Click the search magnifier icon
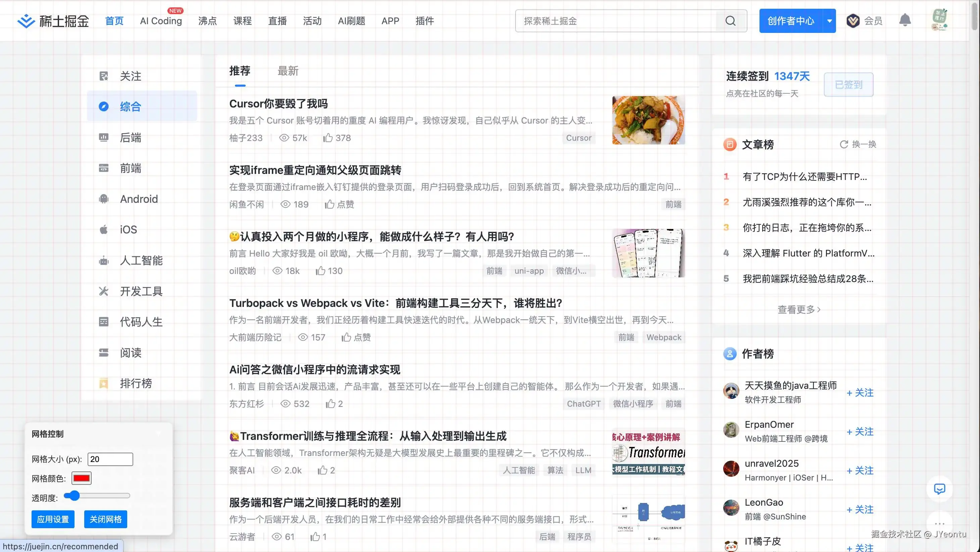Viewport: 980px width, 552px height. tap(730, 21)
